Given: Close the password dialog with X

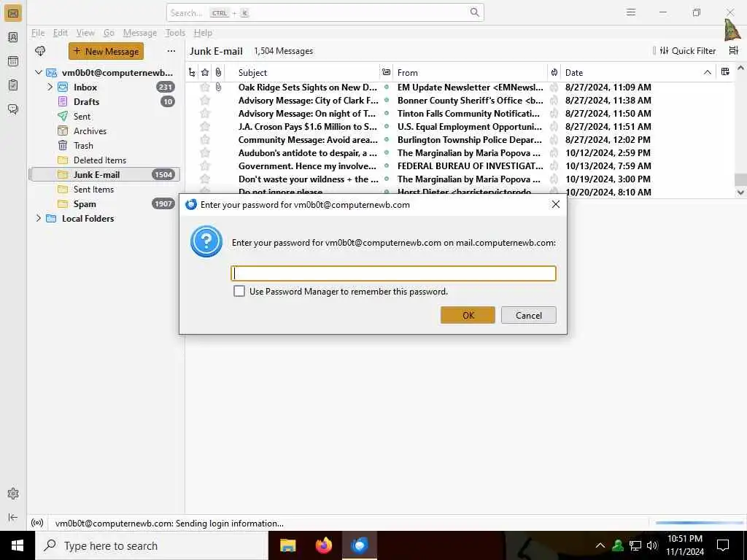Looking at the screenshot, I should tap(555, 204).
